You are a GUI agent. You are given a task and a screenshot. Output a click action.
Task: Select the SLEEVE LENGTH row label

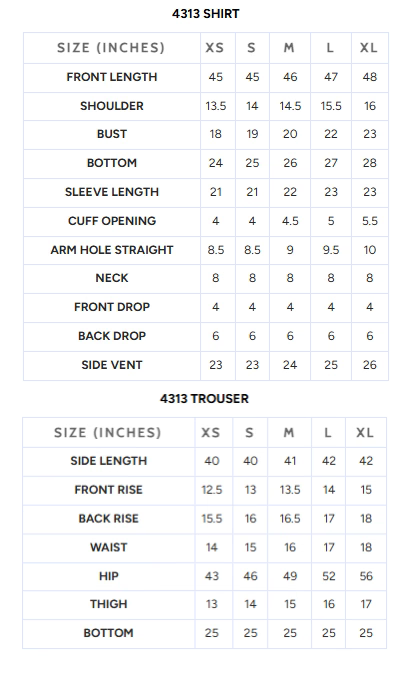112,192
